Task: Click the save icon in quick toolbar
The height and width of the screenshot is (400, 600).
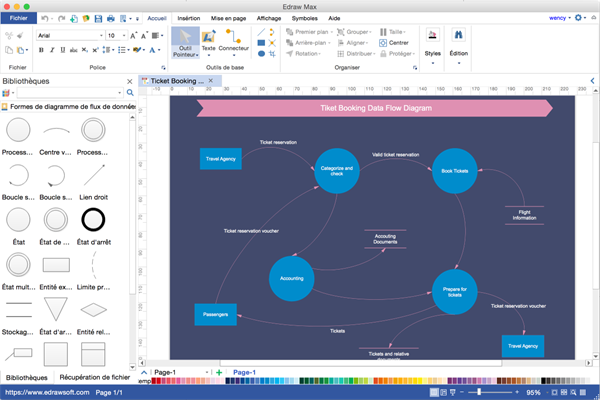Action: point(97,18)
